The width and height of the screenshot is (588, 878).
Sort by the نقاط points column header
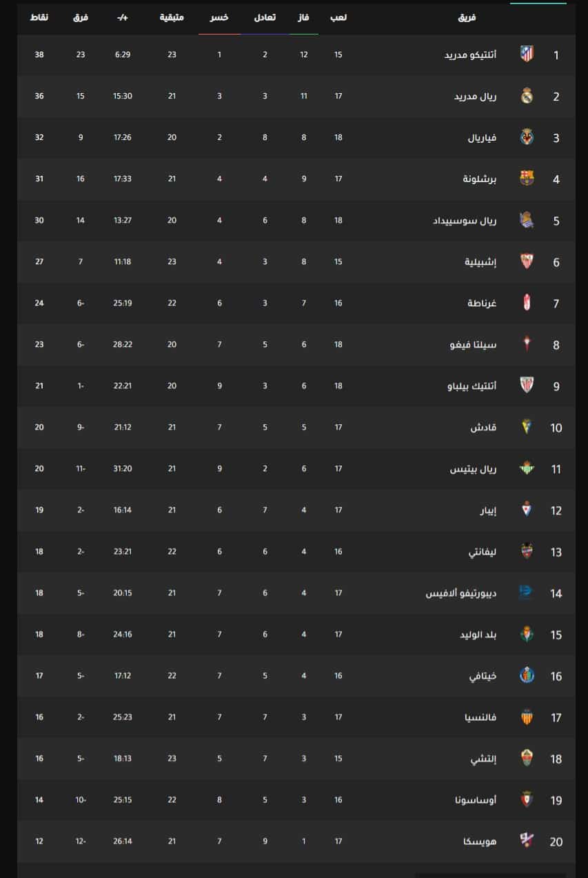coord(39,17)
